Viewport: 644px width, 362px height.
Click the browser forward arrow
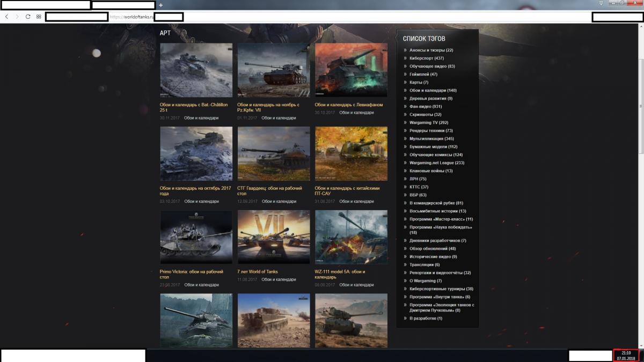pyautogui.click(x=17, y=17)
